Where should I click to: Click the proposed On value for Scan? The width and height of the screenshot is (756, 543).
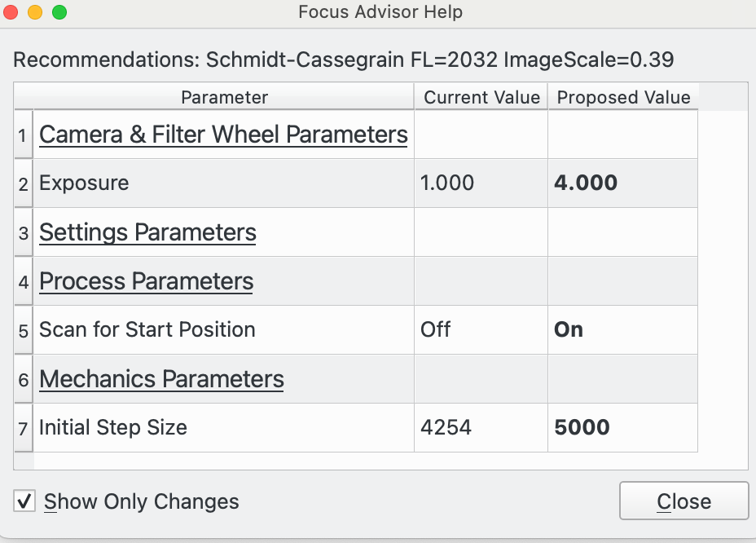coord(569,329)
